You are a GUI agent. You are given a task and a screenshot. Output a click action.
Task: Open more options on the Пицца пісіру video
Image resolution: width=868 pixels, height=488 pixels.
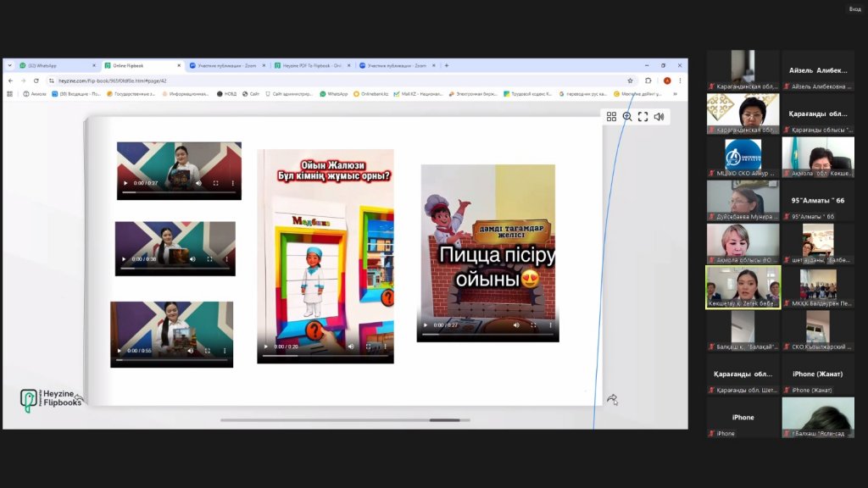tap(549, 324)
